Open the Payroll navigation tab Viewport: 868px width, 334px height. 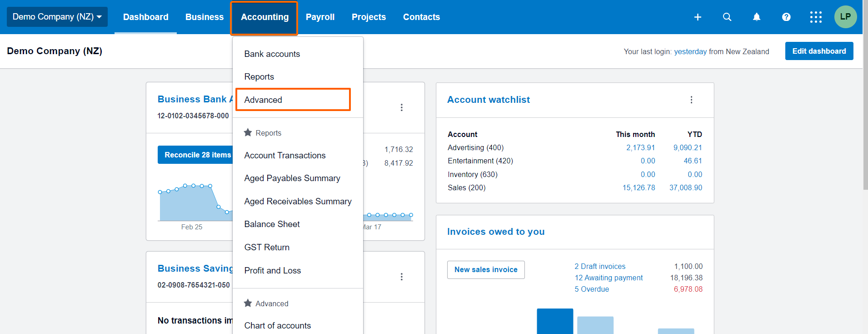click(x=320, y=17)
